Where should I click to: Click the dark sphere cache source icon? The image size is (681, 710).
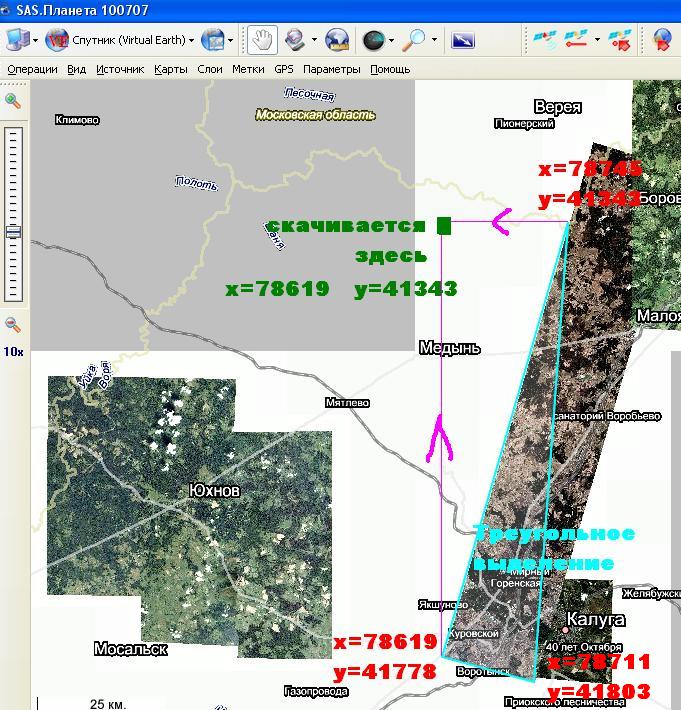tap(373, 40)
